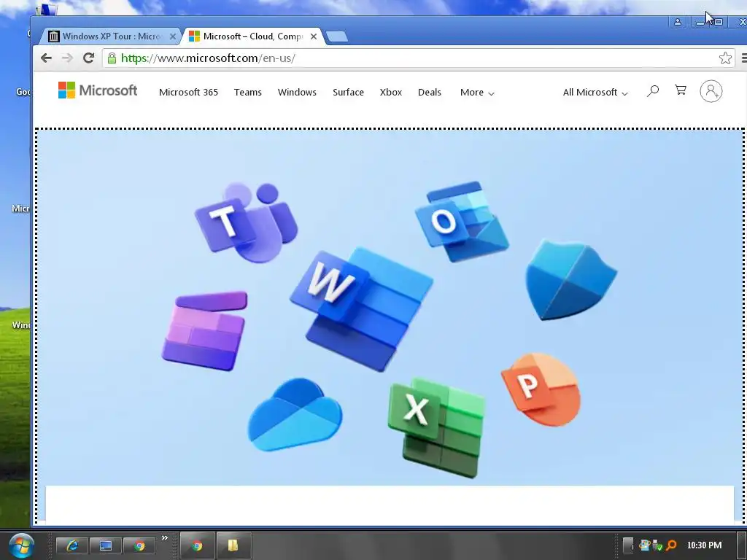
Task: Click the Defender shield icon in banner
Action: coord(570,279)
